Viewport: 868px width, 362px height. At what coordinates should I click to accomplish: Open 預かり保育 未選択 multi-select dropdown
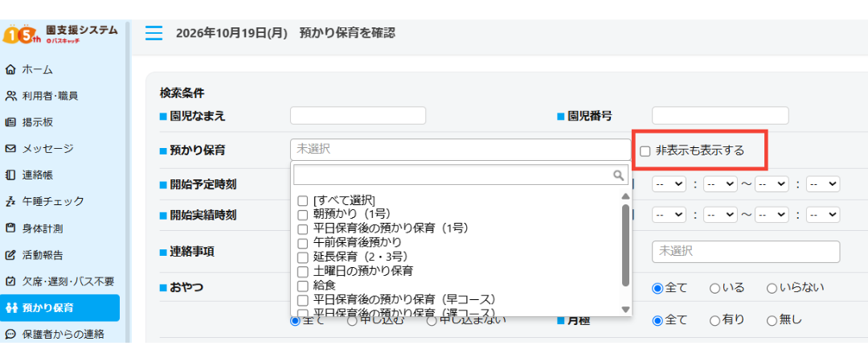[x=460, y=150]
